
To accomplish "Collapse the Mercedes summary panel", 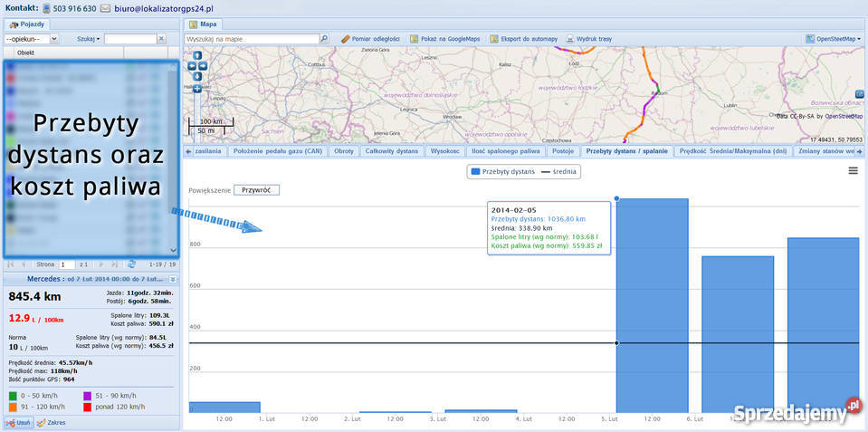I will coord(173,279).
